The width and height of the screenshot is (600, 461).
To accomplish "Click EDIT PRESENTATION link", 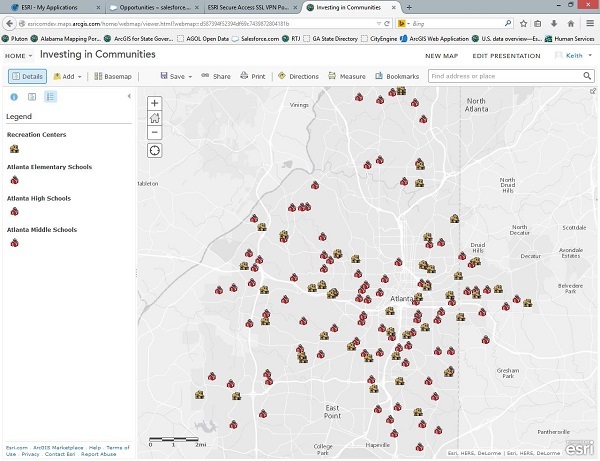I will [506, 56].
